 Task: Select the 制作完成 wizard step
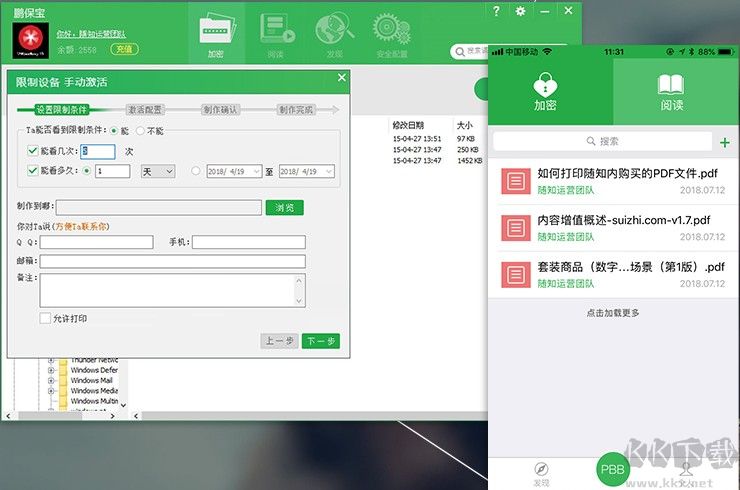(x=296, y=110)
